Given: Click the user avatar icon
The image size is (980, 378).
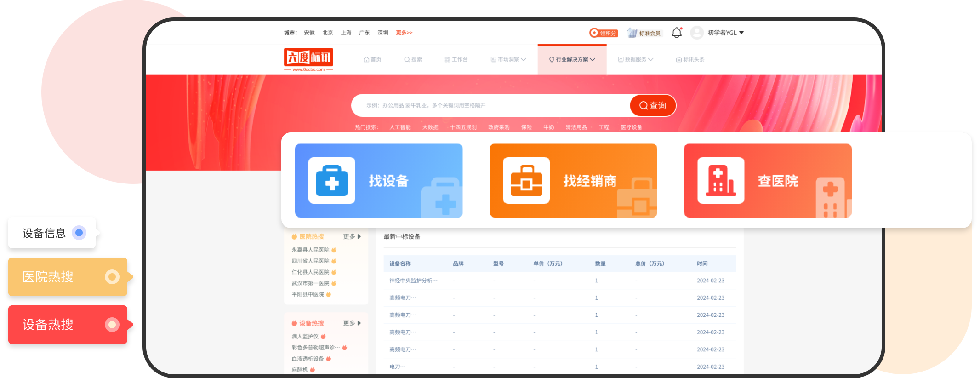Looking at the screenshot, I should (697, 33).
